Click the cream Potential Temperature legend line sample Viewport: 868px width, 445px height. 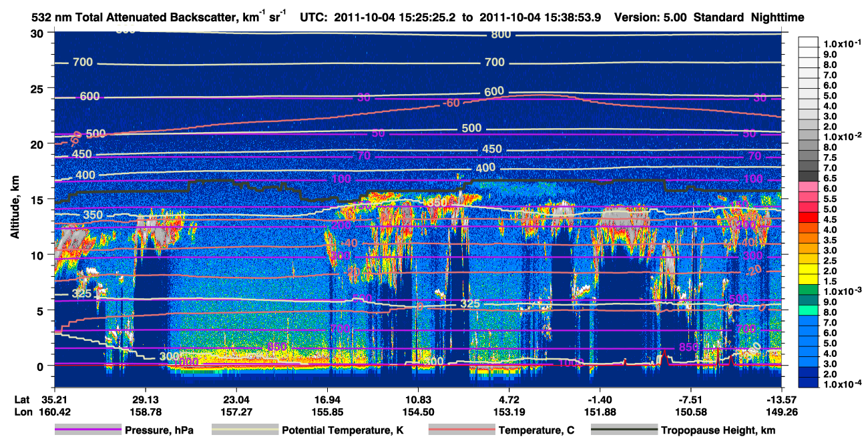click(245, 430)
